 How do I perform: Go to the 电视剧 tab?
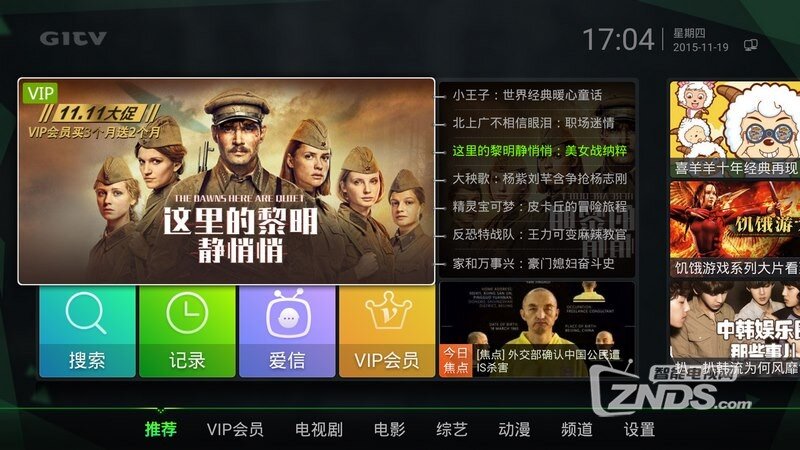[x=319, y=429]
